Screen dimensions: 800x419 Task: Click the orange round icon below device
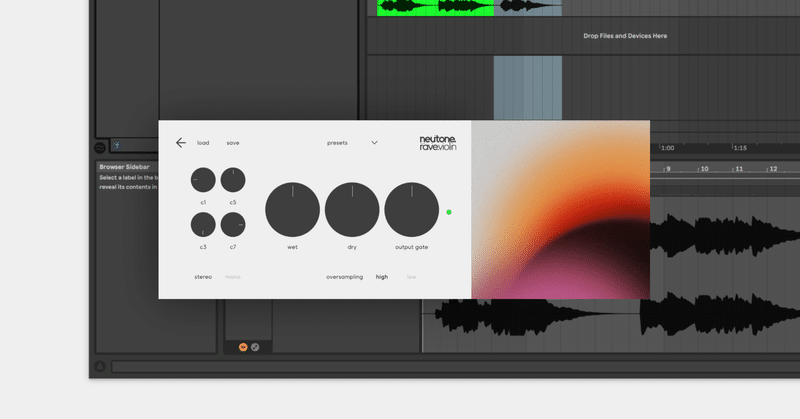click(243, 347)
